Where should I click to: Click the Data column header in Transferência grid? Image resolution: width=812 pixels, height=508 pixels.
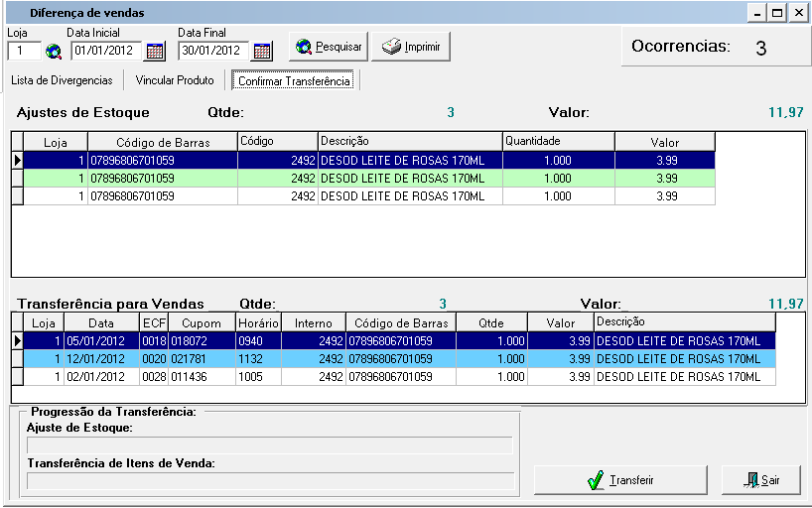click(101, 322)
